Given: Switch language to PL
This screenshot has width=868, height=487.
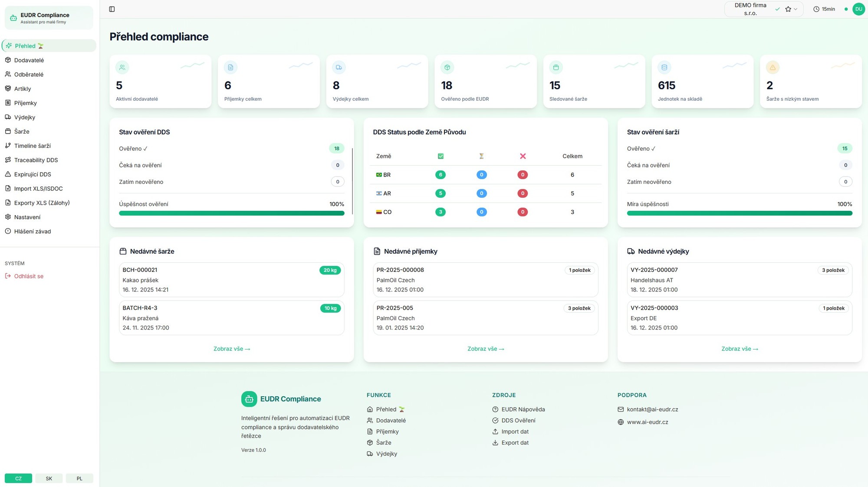Looking at the screenshot, I should pos(79,478).
